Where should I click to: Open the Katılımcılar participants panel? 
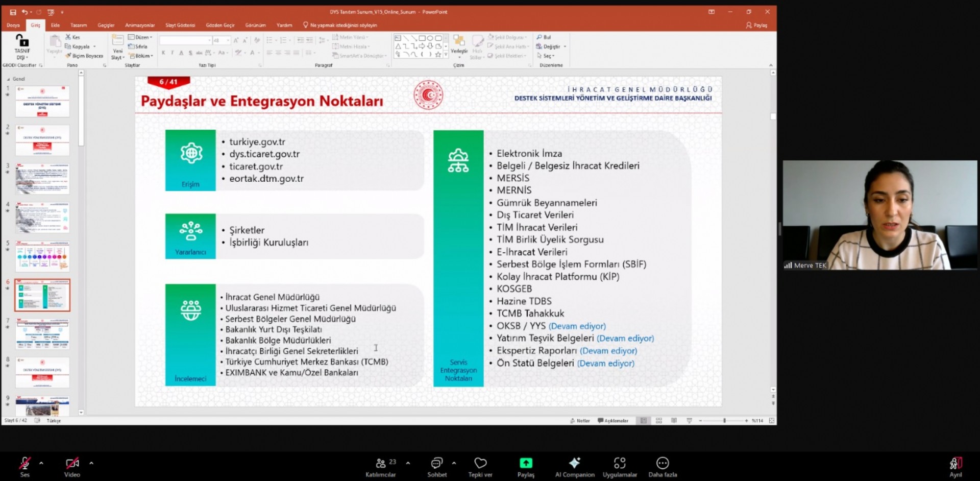tap(381, 467)
